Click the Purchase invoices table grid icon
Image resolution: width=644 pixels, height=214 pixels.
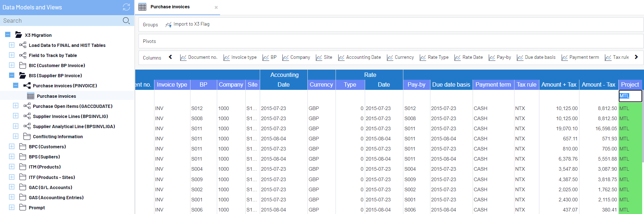(31, 96)
